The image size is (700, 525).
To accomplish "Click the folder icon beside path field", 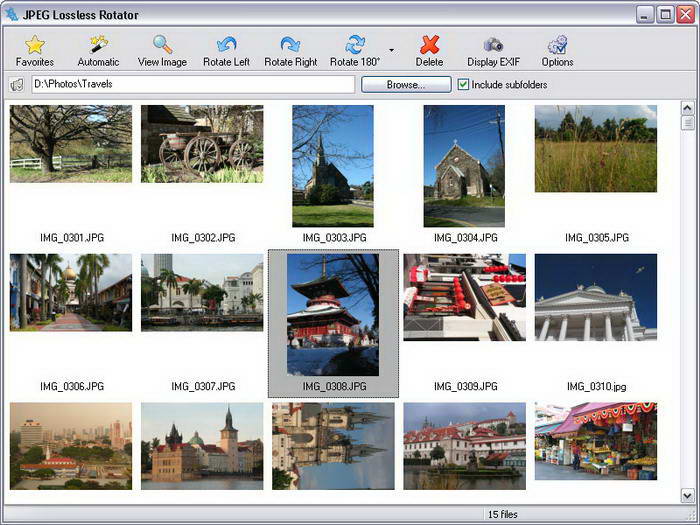I will coord(17,85).
